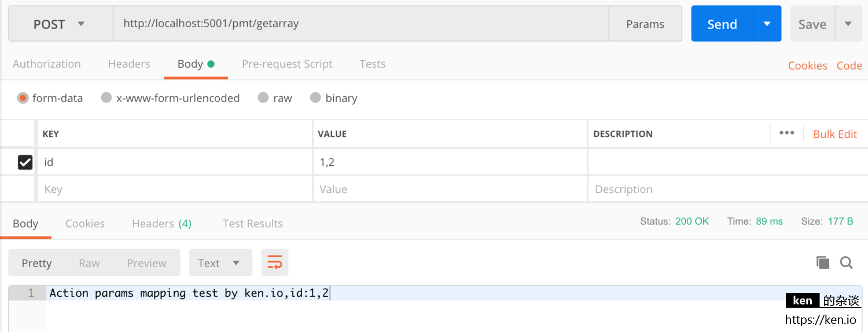Select the x-www-form-urlencoded radio button
Viewport: 868px width, 332px height.
[x=106, y=98]
